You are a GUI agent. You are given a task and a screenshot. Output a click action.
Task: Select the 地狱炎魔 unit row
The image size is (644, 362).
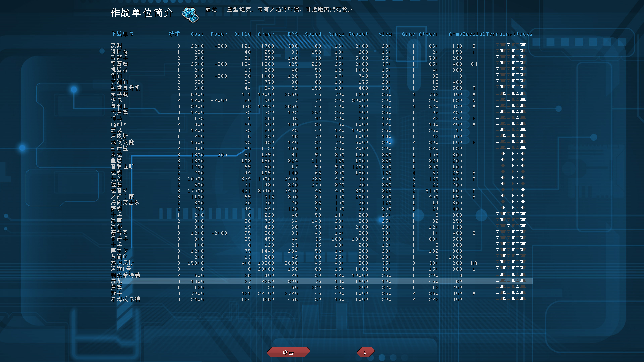click(x=322, y=142)
